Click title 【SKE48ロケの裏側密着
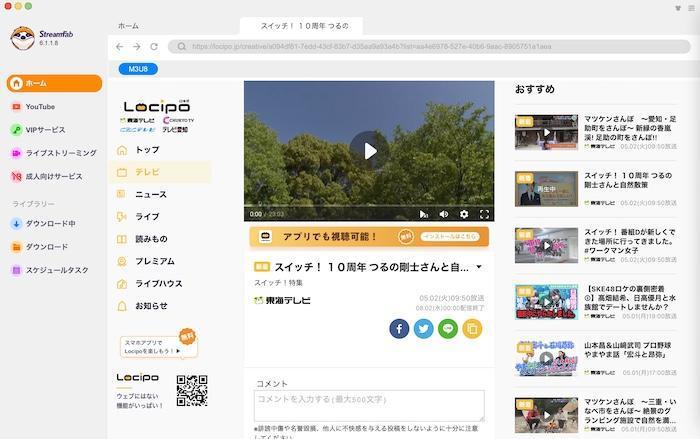This screenshot has height=439, width=700. click(x=630, y=298)
